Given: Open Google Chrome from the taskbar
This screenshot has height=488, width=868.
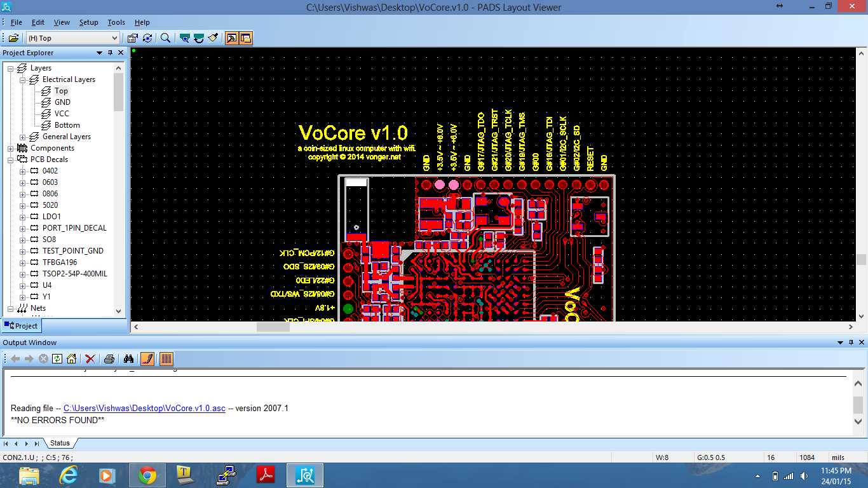Looking at the screenshot, I should (x=147, y=475).
